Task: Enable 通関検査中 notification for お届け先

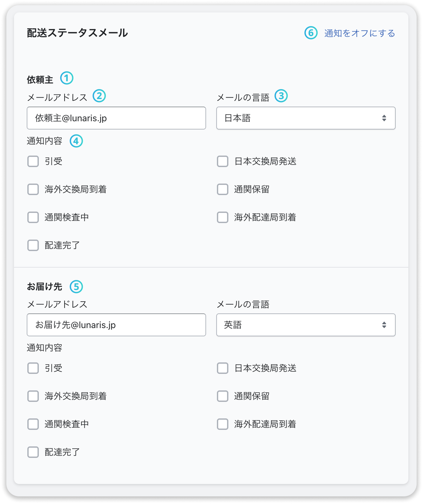Action: tap(32, 424)
